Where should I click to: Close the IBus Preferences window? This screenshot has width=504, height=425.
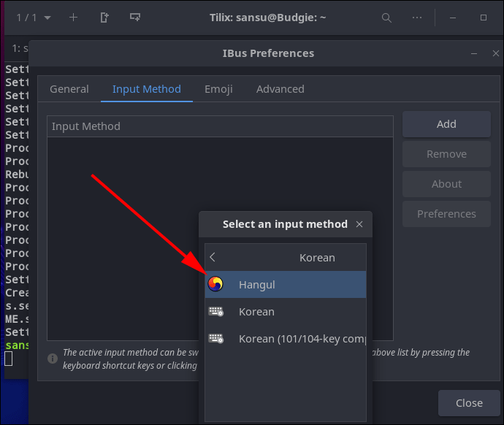(x=496, y=53)
